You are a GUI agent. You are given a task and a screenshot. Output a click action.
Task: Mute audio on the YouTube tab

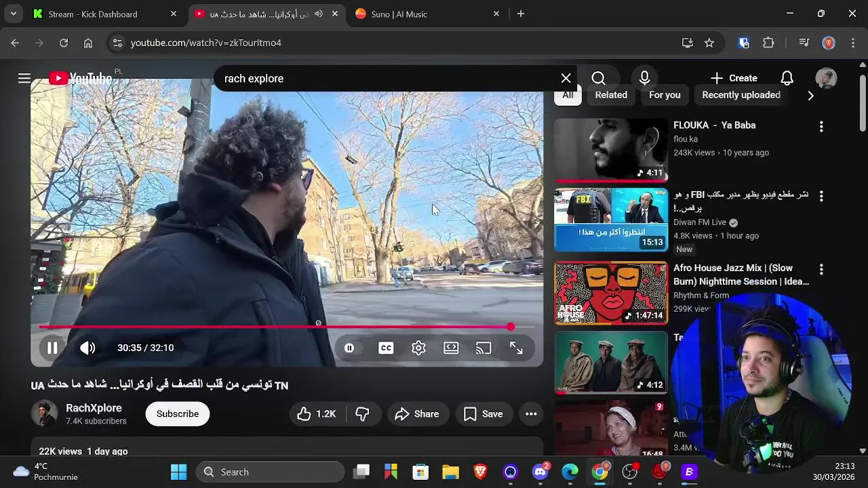click(x=319, y=14)
